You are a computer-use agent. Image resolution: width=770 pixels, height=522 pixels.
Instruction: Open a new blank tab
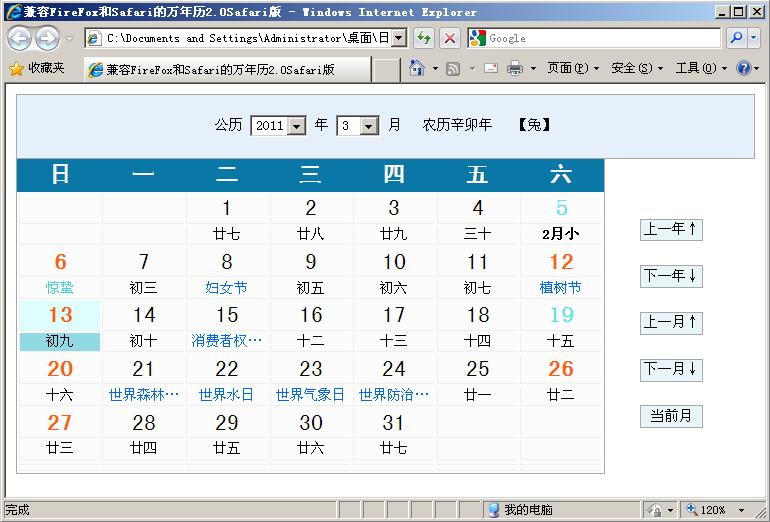[x=386, y=70]
